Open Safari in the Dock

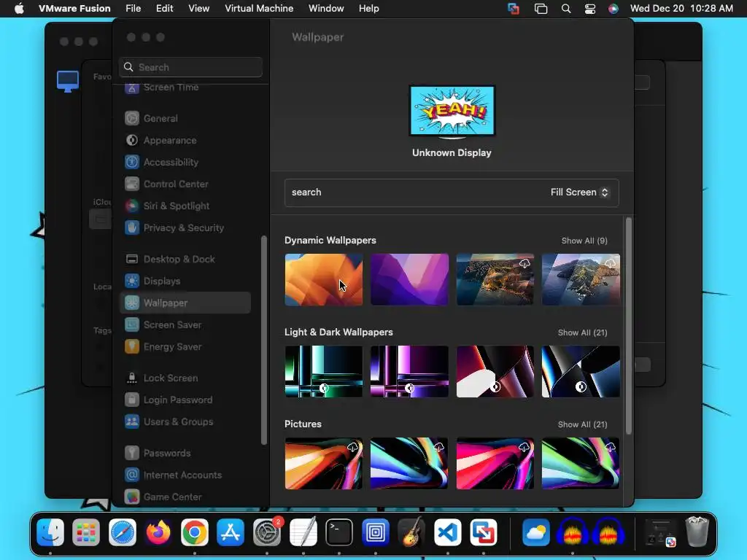point(123,532)
